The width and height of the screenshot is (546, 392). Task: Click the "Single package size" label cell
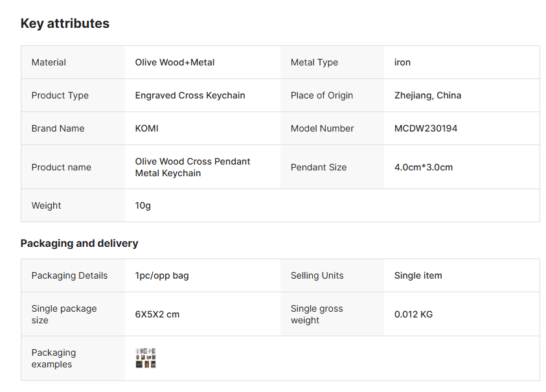[x=64, y=315]
